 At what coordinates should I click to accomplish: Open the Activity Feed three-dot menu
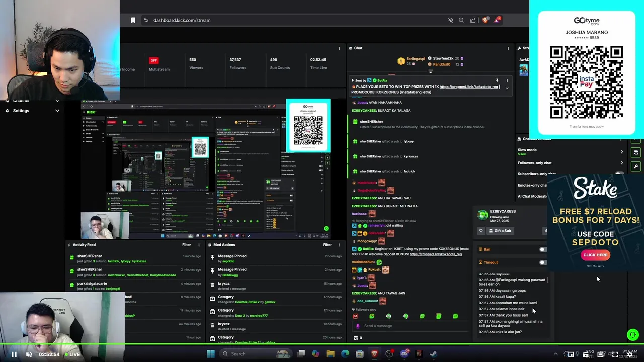coord(199,245)
